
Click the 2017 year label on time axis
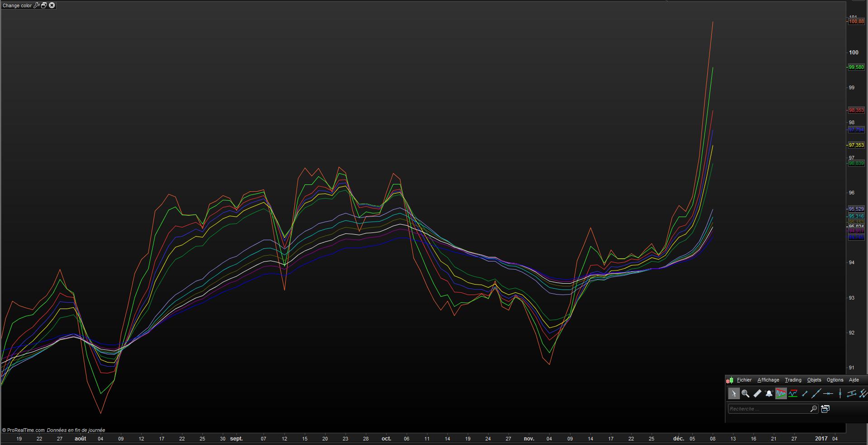click(821, 439)
